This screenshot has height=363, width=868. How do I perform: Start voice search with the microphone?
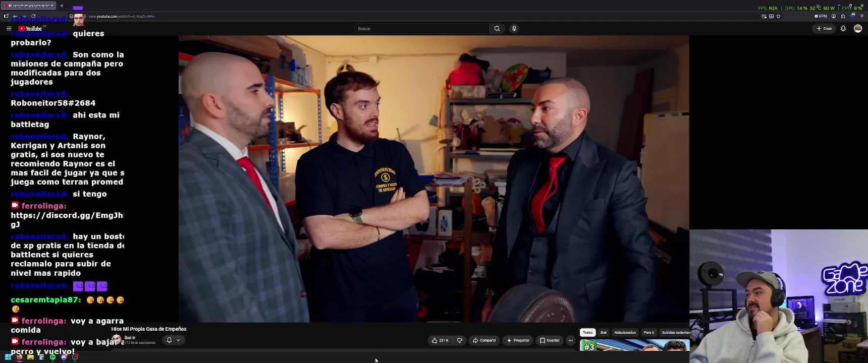tap(514, 29)
